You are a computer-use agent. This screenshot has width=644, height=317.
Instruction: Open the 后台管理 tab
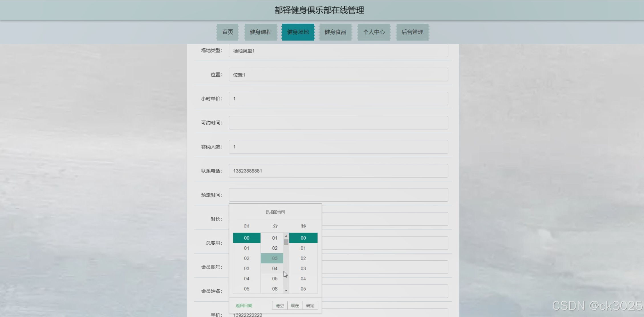point(412,32)
